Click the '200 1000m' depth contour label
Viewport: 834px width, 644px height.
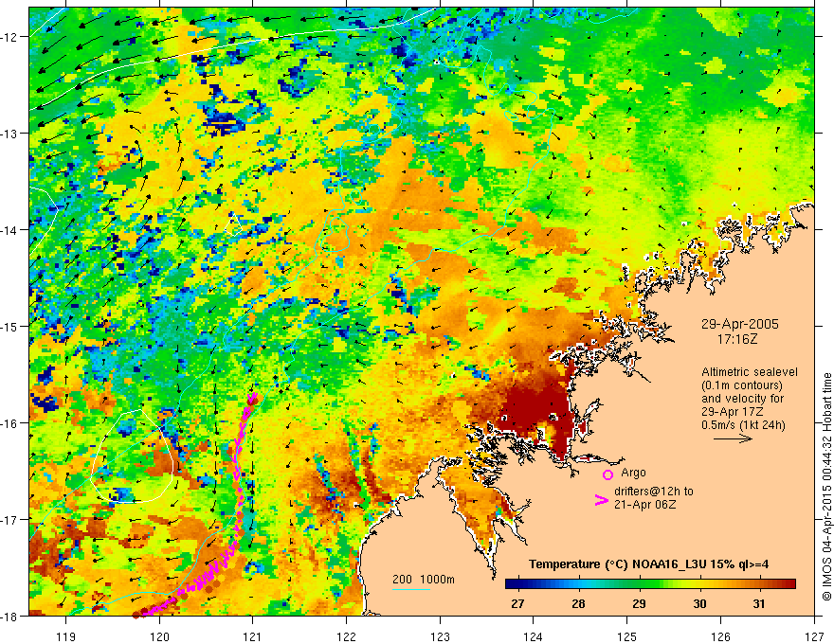[424, 580]
